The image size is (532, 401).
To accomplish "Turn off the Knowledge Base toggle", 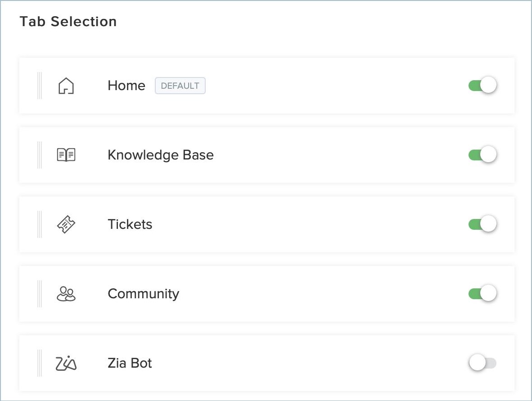I will [482, 155].
